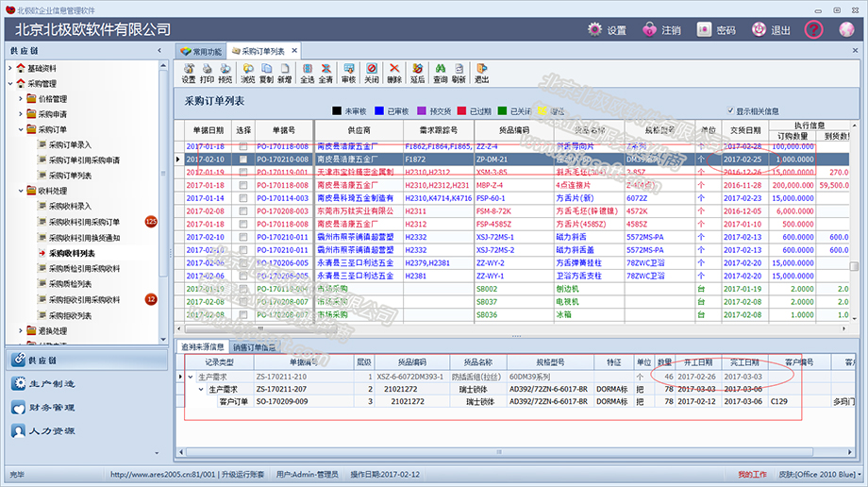The image size is (868, 487).
Task: Collapse the 收料处理 folder
Action: [21, 191]
